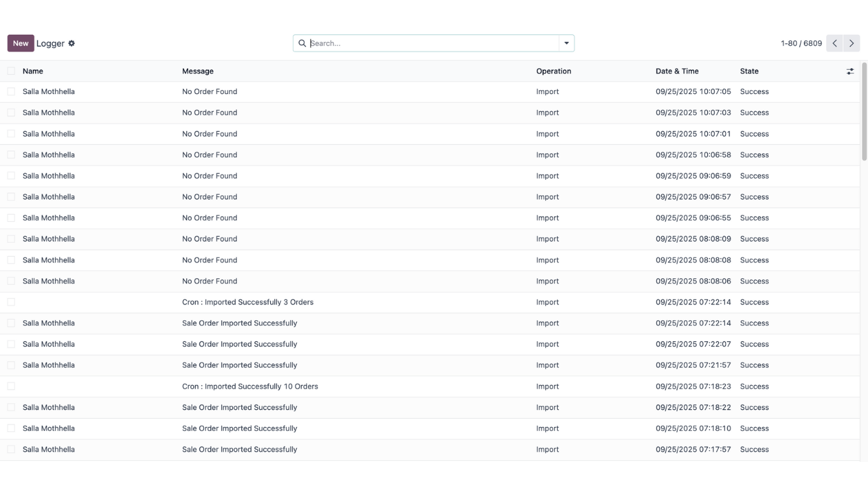This screenshot has height=488, width=868.
Task: Go to next page of records
Action: pyautogui.click(x=851, y=43)
